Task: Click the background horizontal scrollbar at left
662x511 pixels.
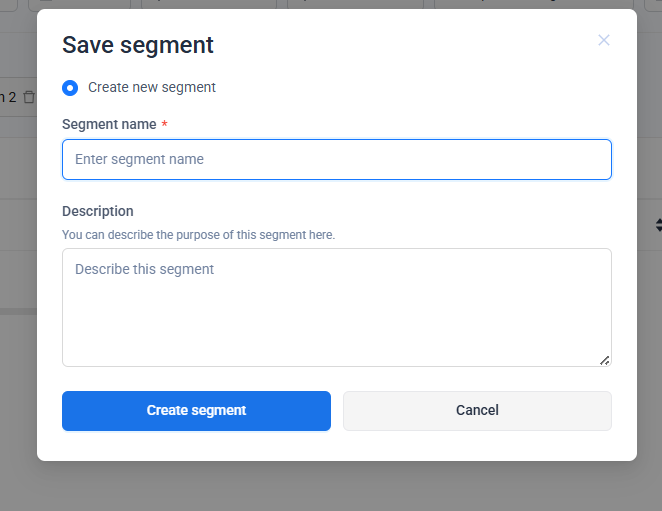Action: tap(18, 311)
